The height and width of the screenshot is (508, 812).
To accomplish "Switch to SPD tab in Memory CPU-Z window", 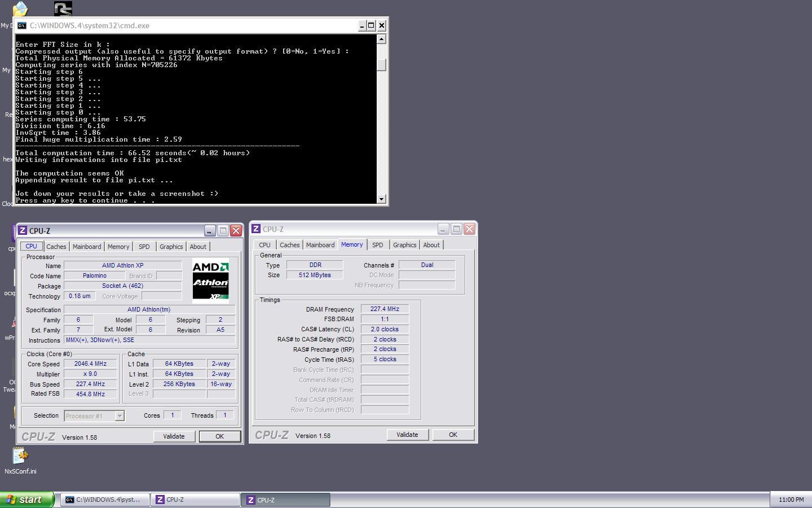I will [378, 245].
